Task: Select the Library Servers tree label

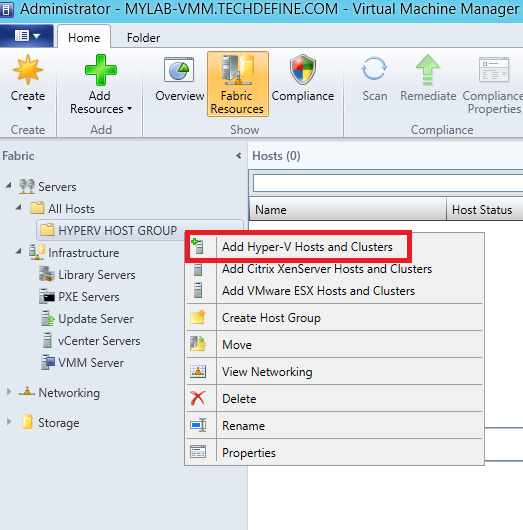Action: pyautogui.click(x=97, y=275)
